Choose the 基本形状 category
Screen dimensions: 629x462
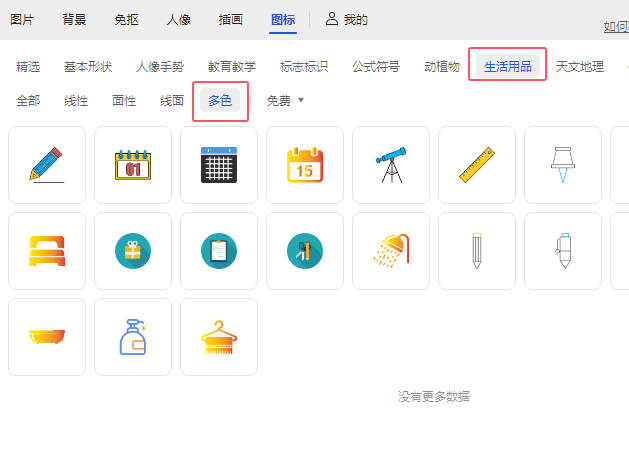(x=88, y=67)
